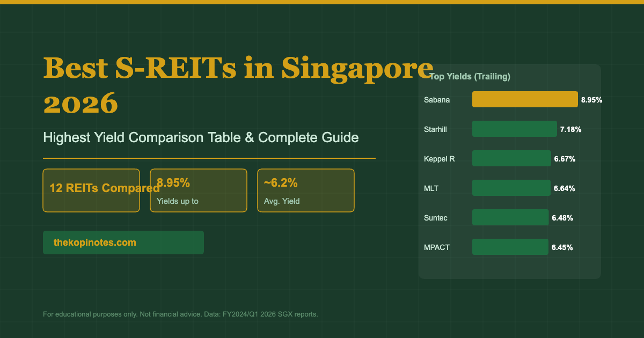Click the 8.95% value next to Sabana
This screenshot has width=644, height=338.
591,100
